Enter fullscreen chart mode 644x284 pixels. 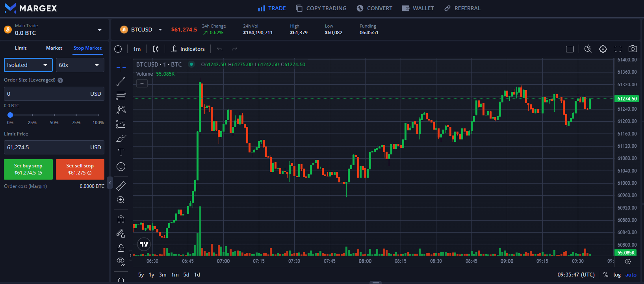(x=618, y=49)
